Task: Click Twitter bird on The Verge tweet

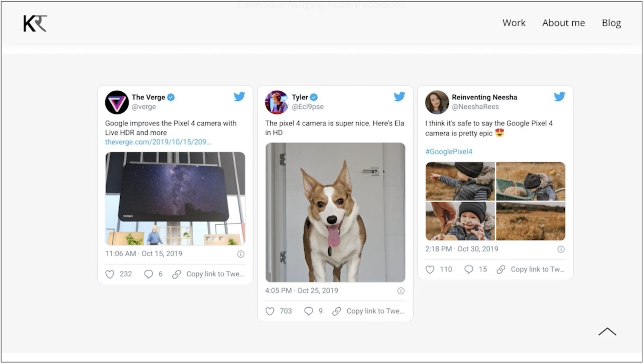Action: (239, 96)
